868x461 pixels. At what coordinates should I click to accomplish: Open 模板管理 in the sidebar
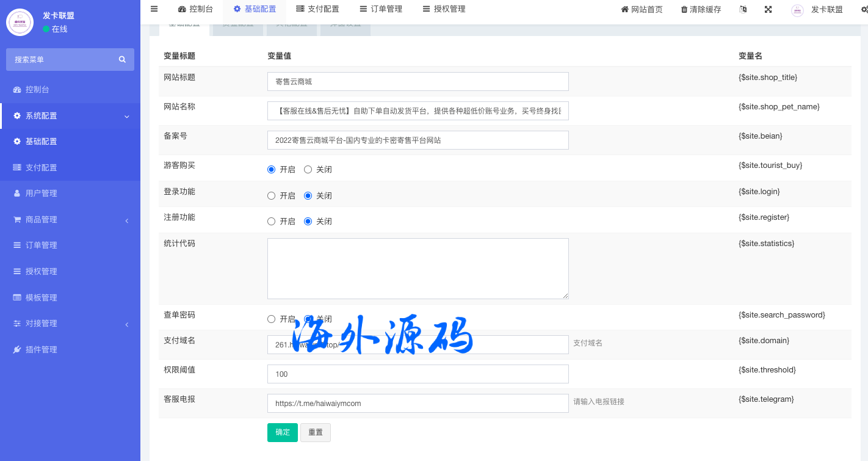point(41,298)
